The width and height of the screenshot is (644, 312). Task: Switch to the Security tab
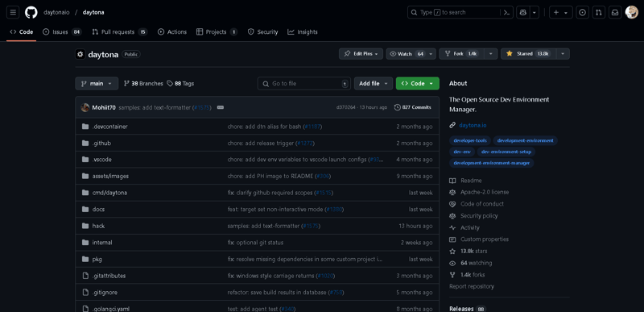[263, 31]
